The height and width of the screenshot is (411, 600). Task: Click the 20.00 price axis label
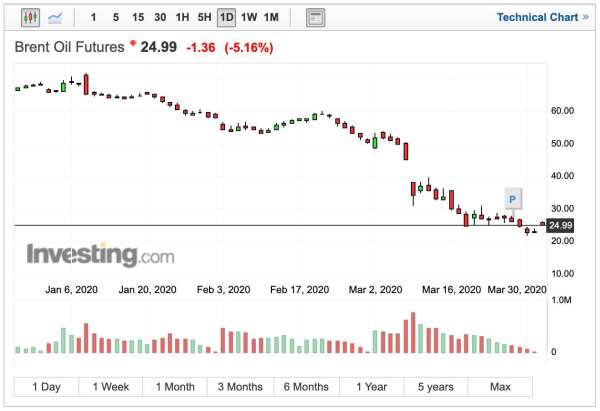(562, 241)
